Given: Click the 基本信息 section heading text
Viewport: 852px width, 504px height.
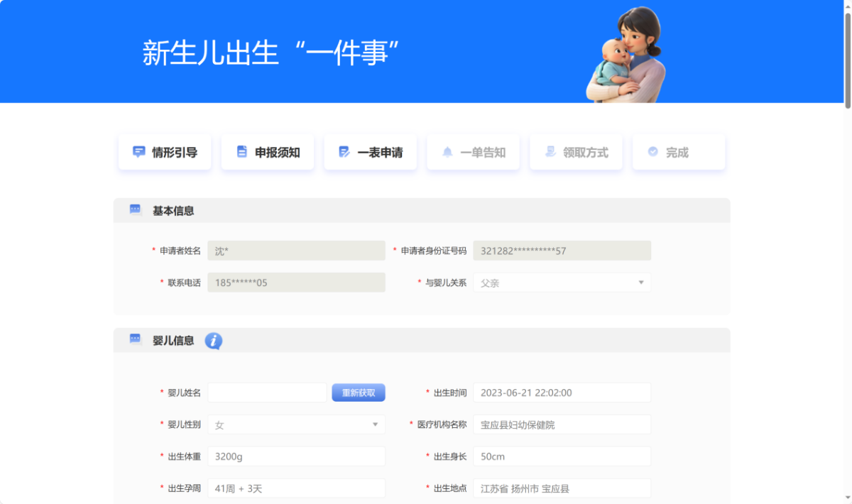Looking at the screenshot, I should tap(173, 211).
